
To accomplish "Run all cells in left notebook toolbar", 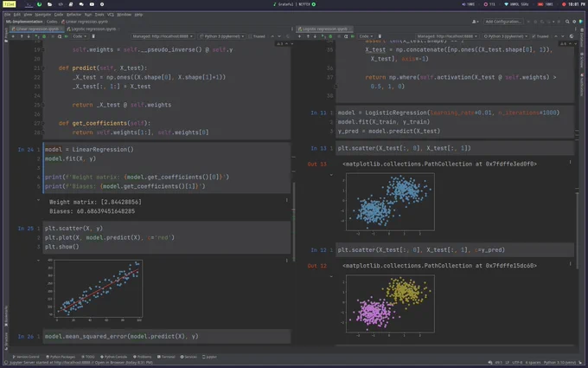I will click(x=67, y=36).
